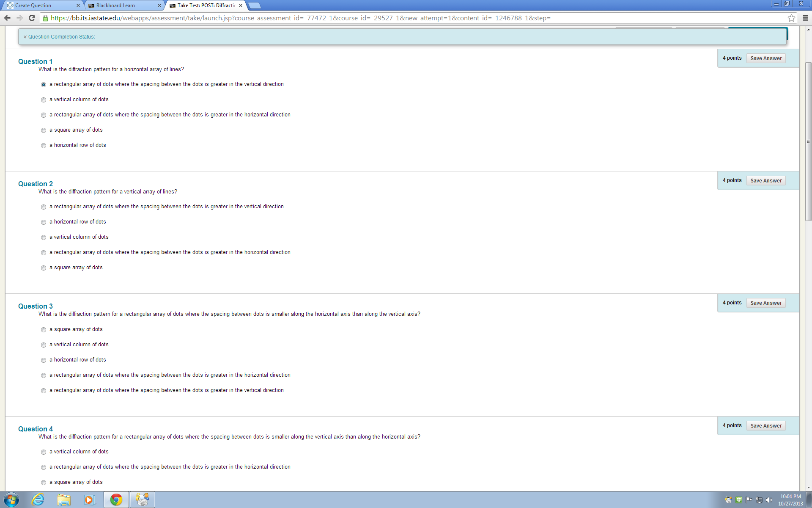Select the Take Test: POST tab
Image resolution: width=812 pixels, height=508 pixels.
click(x=206, y=6)
